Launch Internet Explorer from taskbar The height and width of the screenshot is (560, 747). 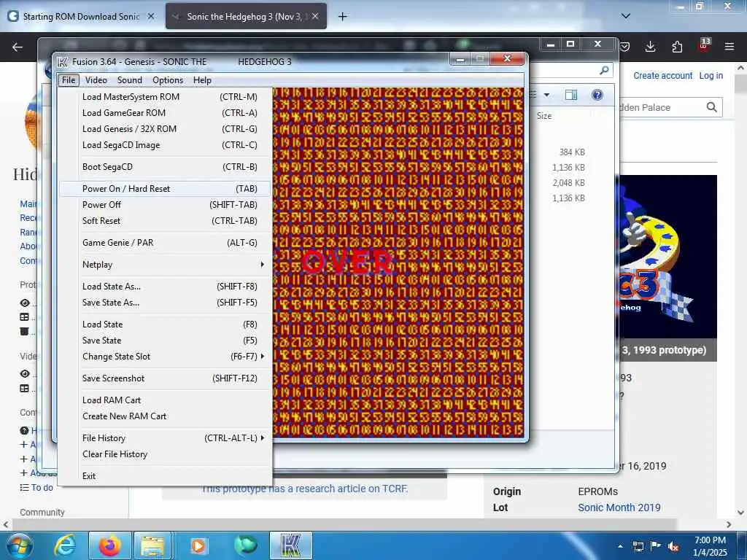click(65, 545)
